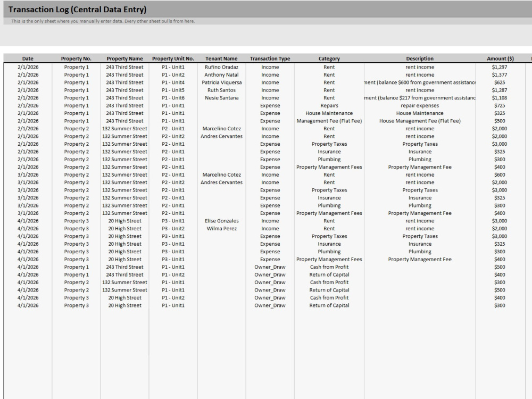Select unit cell P3 - Unit2

click(x=173, y=229)
